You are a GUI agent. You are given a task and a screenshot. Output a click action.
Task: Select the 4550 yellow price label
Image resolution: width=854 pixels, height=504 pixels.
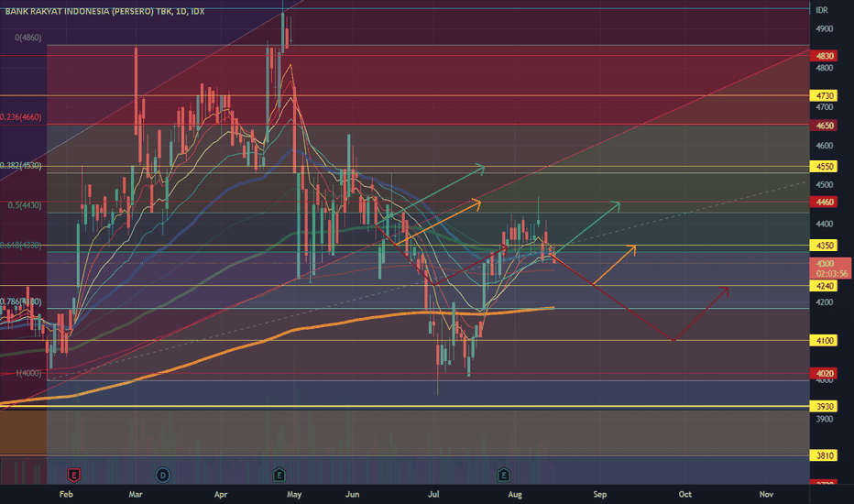pyautogui.click(x=825, y=167)
